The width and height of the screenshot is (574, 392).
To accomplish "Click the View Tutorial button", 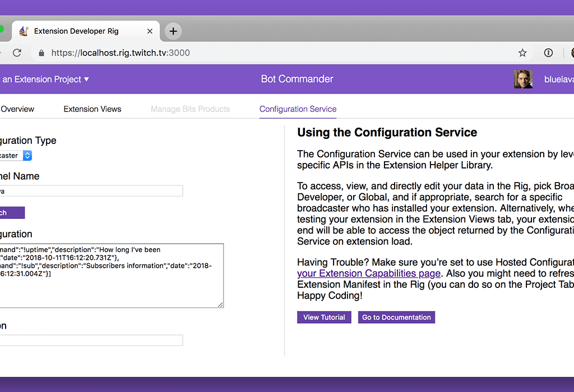I will pos(324,318).
